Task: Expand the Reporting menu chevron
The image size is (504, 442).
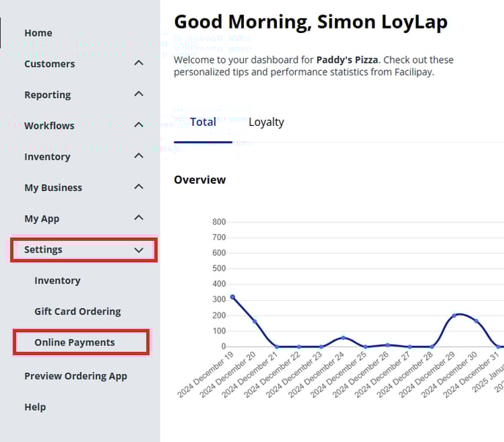Action: point(138,94)
